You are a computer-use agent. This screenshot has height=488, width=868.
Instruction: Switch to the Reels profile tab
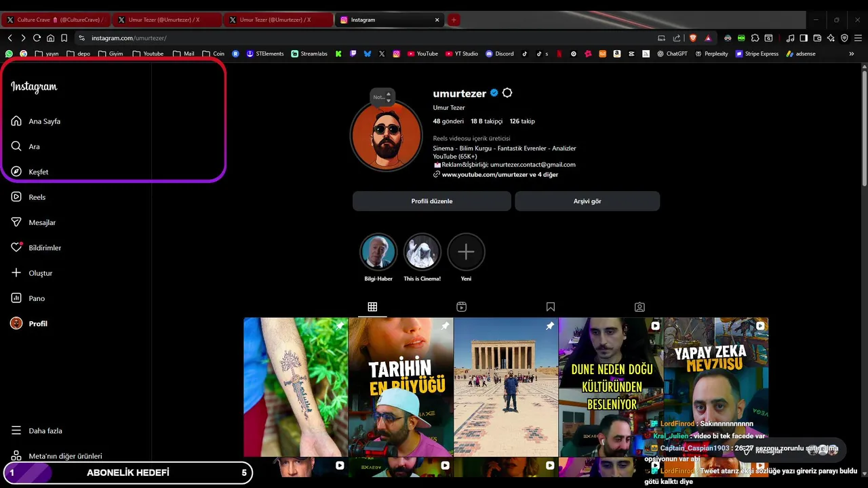coord(461,307)
